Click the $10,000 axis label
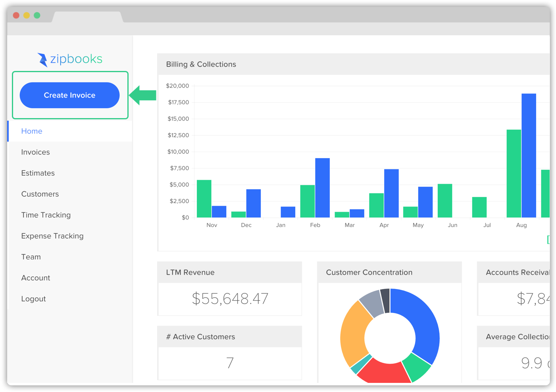This screenshot has height=392, width=556. coord(178,152)
